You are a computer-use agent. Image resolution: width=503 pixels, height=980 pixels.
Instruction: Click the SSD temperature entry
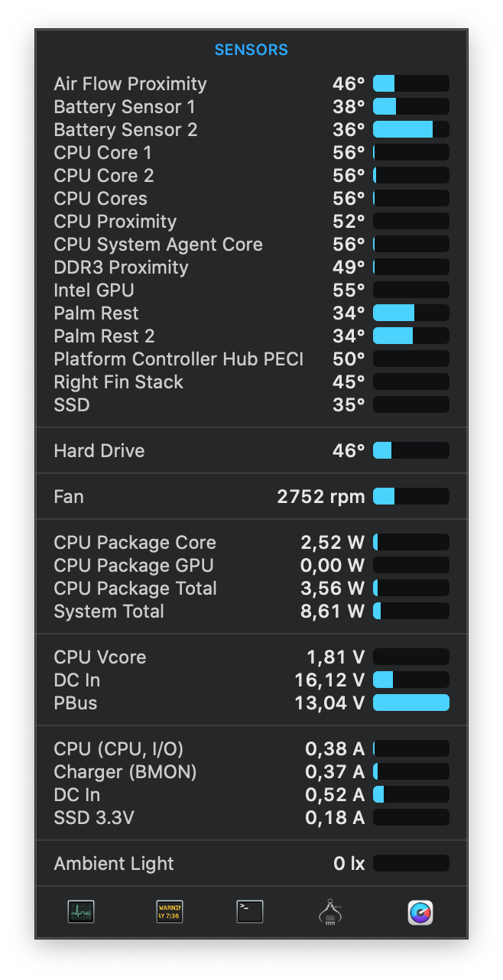(72, 404)
